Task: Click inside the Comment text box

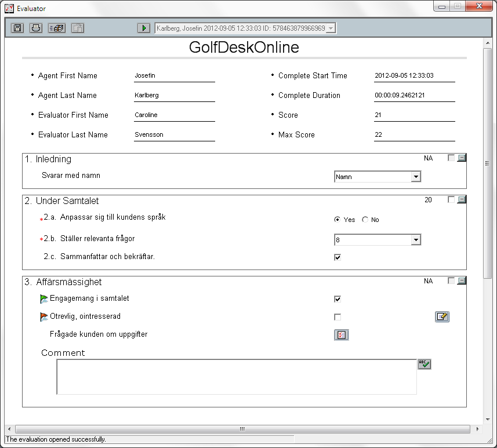Action: (x=237, y=377)
